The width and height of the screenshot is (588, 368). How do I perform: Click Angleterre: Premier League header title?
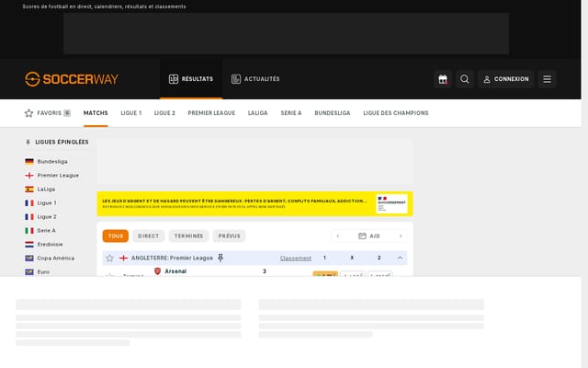[x=172, y=258]
